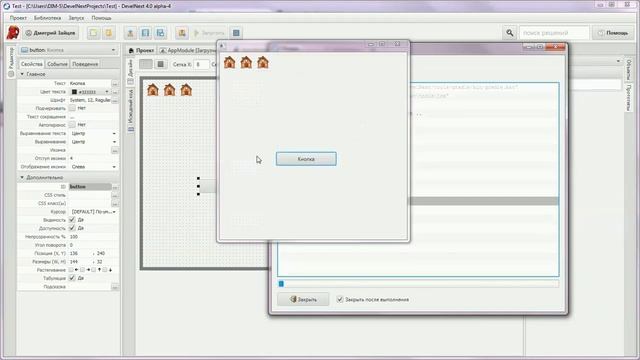The height and width of the screenshot is (360, 640).
Task: Click the stop square icon next to Запустить
Action: click(236, 33)
